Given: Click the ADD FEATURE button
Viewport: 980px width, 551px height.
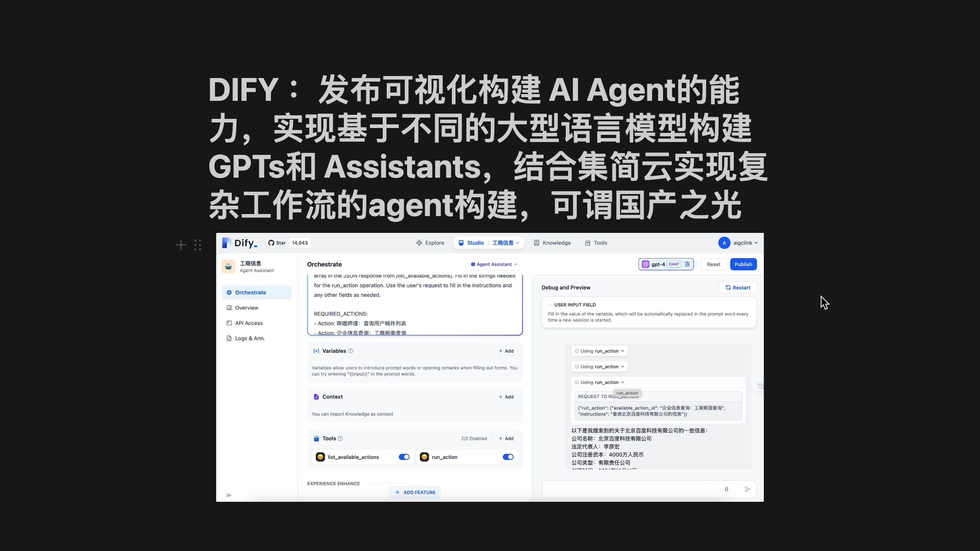Looking at the screenshot, I should (x=415, y=492).
